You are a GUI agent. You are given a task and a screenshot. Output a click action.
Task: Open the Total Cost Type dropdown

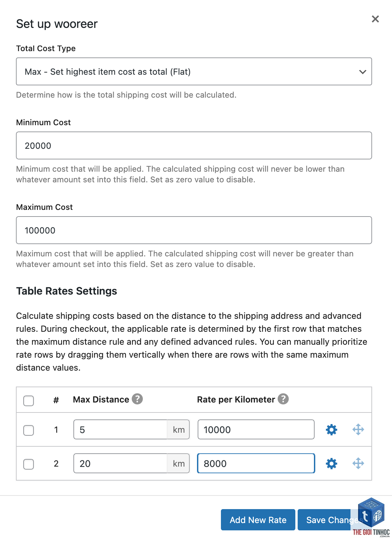(194, 71)
